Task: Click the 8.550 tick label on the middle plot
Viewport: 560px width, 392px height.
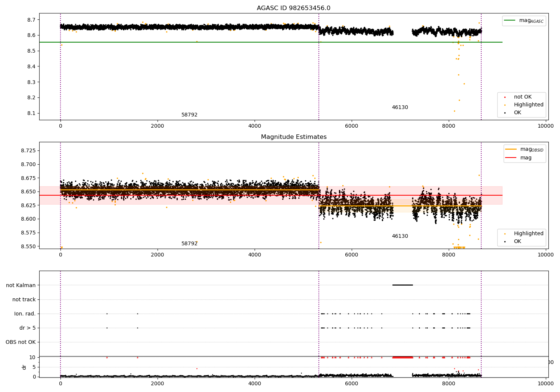Action: (28, 246)
